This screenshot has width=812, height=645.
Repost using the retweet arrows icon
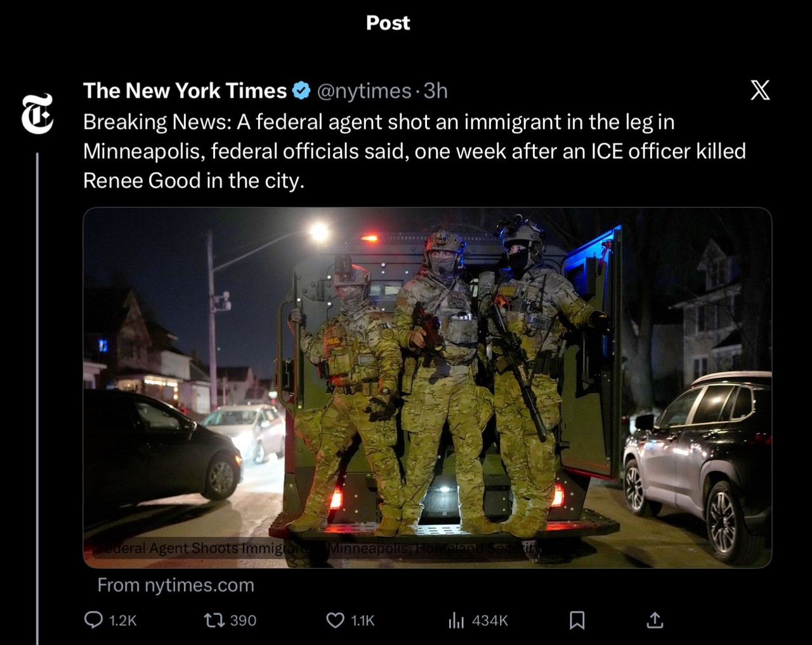click(214, 620)
